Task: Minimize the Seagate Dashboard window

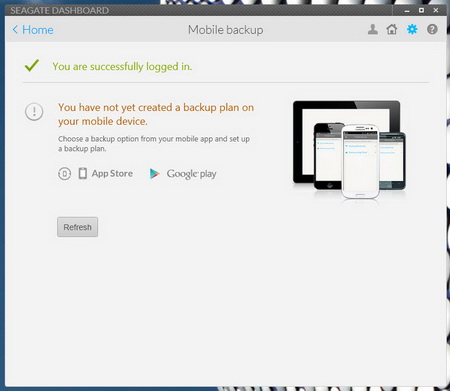Action: (407, 11)
